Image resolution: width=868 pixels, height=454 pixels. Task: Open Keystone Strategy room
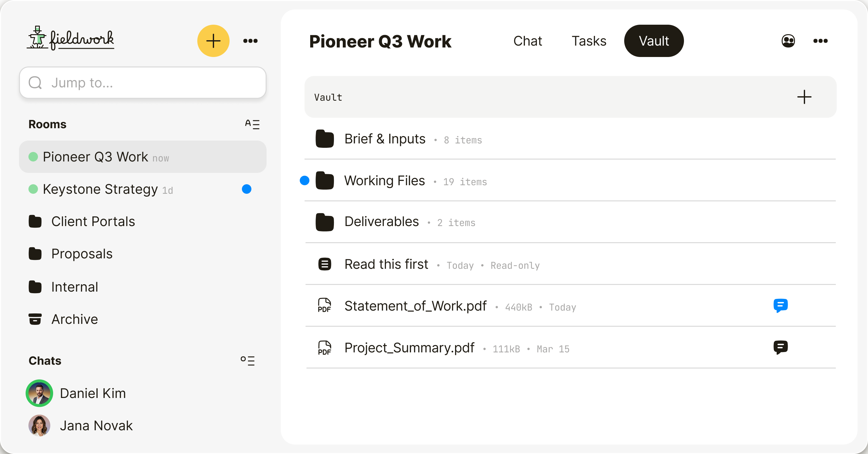101,189
